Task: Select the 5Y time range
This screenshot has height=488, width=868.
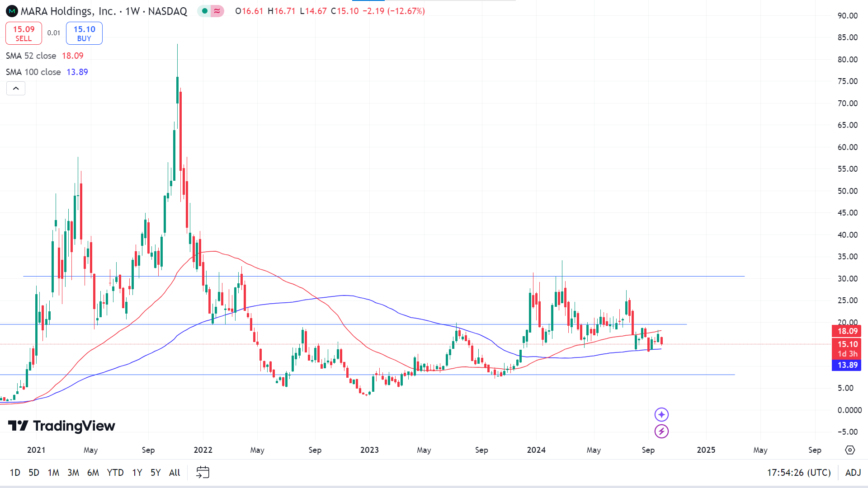Action: [156, 473]
